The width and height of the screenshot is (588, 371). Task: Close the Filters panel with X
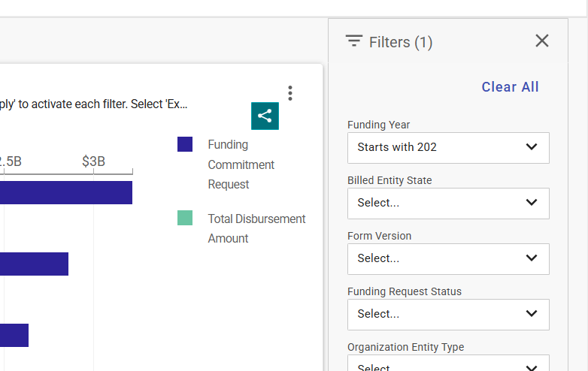[541, 41]
